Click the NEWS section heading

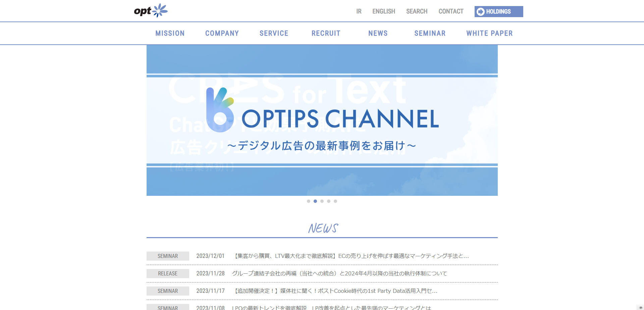323,228
